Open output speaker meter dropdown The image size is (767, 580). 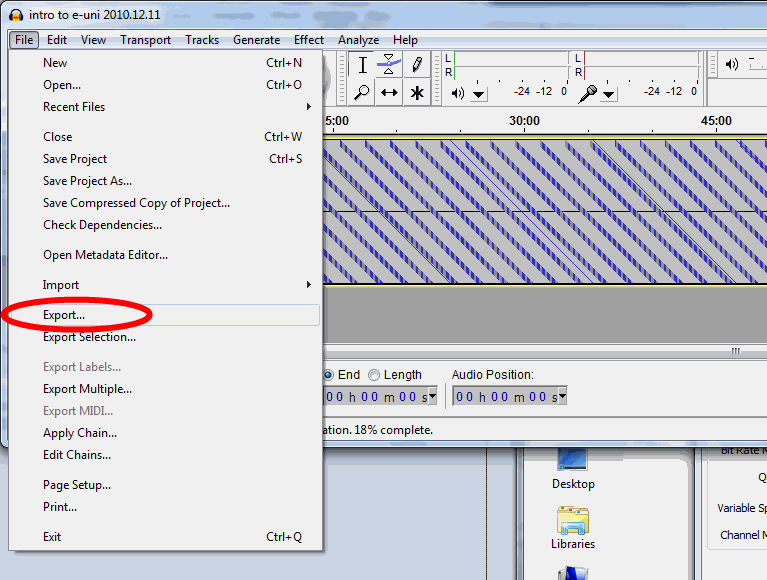click(x=479, y=94)
